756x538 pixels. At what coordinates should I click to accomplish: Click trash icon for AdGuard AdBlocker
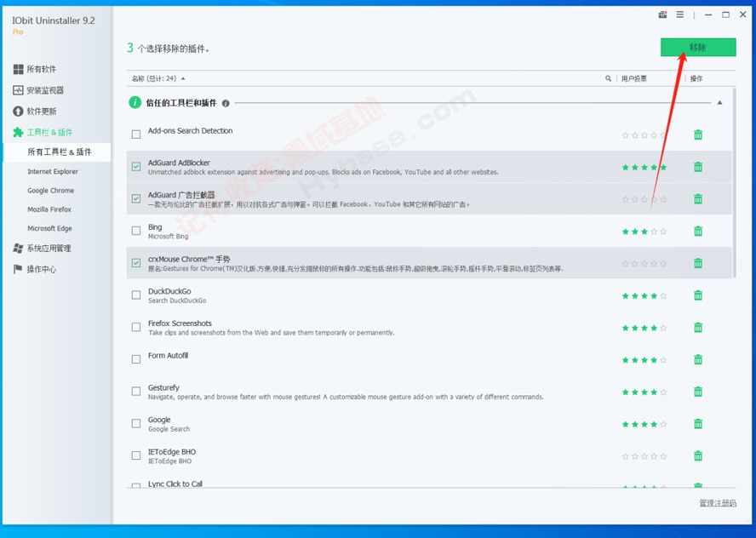(x=698, y=168)
